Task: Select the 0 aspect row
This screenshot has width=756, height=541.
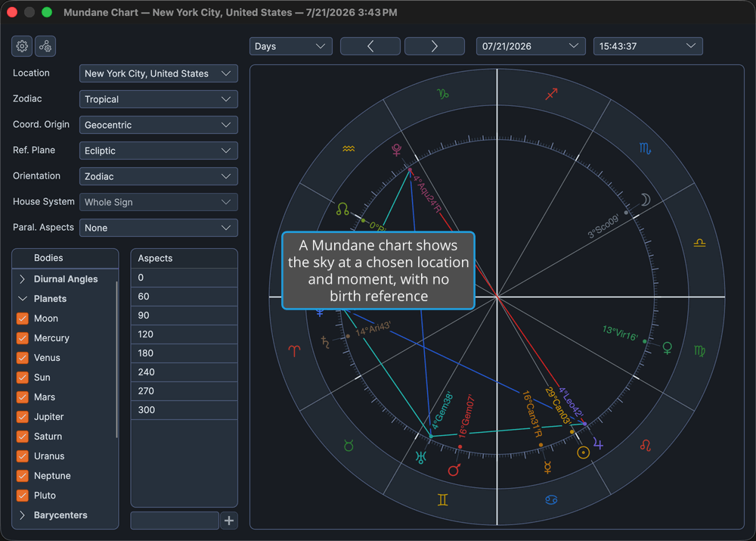Action: 184,278
